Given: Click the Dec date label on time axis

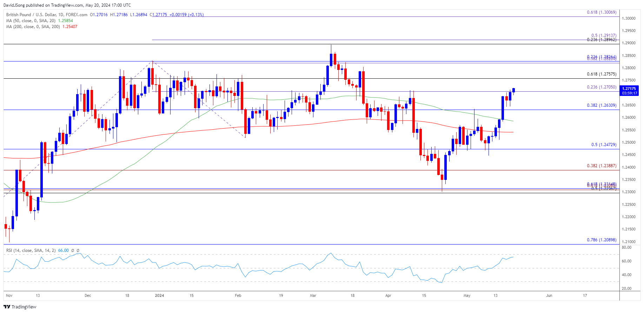Looking at the screenshot, I should pyautogui.click(x=88, y=296).
